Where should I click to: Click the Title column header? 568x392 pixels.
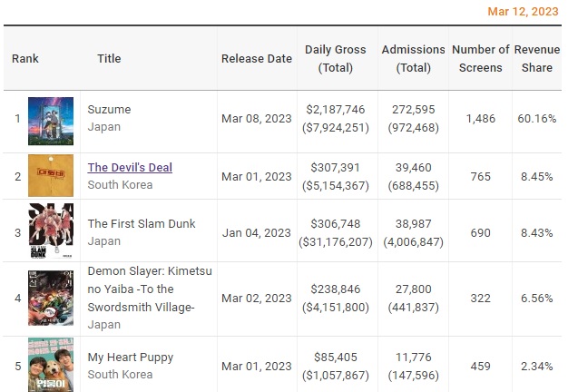(109, 58)
